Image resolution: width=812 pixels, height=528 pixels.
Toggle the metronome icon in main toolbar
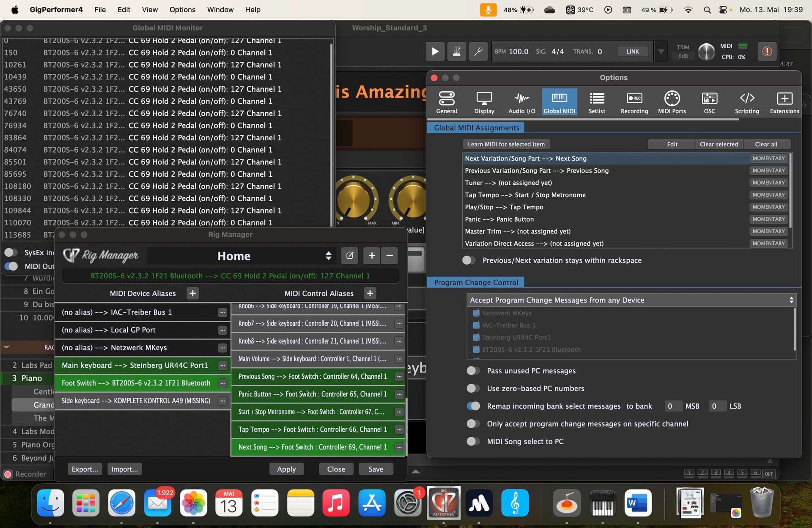tap(457, 52)
